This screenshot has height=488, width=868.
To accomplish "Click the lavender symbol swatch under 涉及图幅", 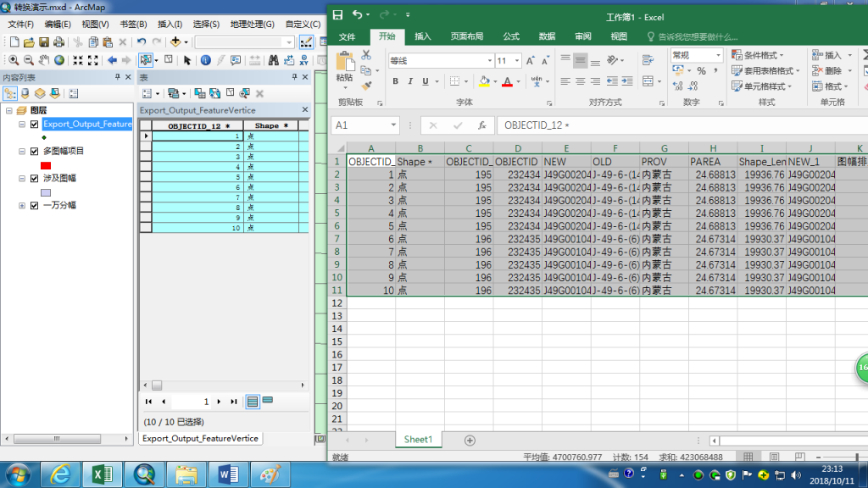I will [46, 192].
